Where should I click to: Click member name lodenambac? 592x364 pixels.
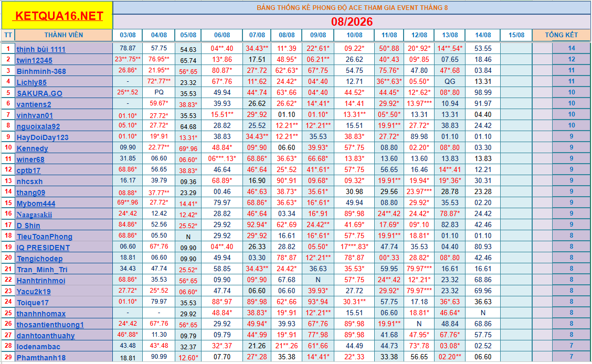[x=38, y=346]
